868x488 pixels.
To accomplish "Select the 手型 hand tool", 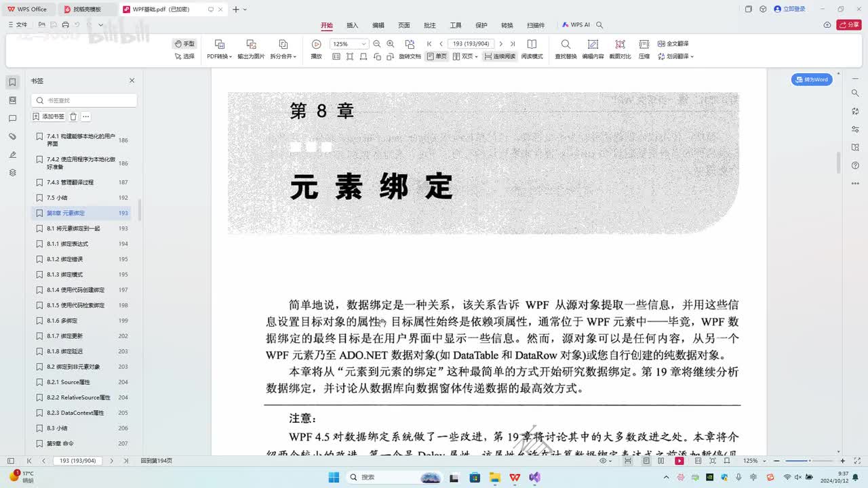I will [x=184, y=44].
